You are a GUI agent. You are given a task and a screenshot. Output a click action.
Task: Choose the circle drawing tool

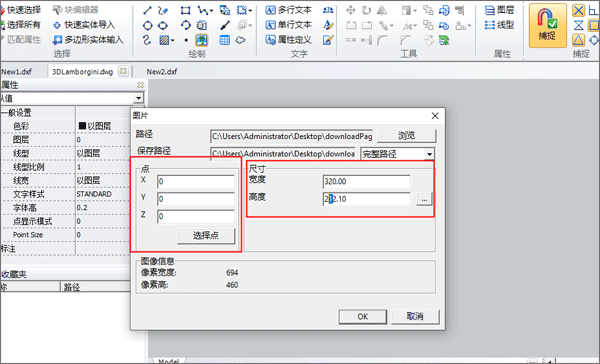click(x=147, y=26)
